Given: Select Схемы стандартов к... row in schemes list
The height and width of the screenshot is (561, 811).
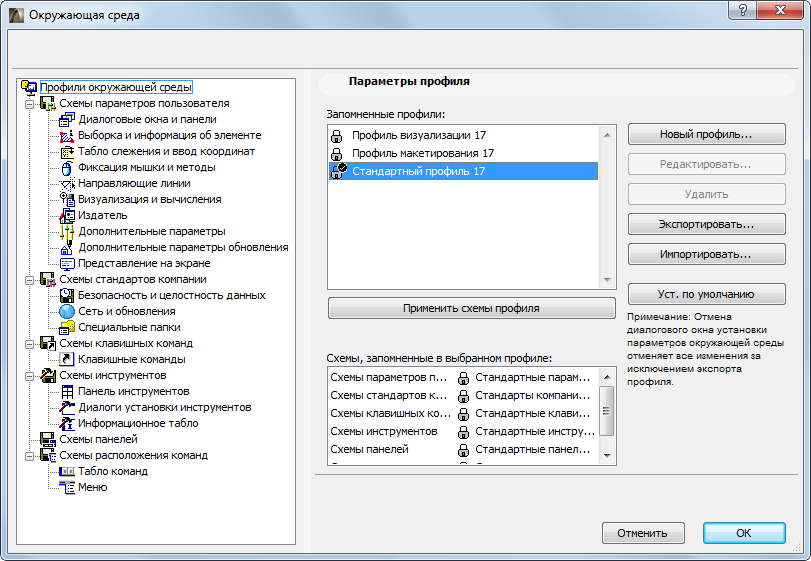Looking at the screenshot, I should [463, 396].
